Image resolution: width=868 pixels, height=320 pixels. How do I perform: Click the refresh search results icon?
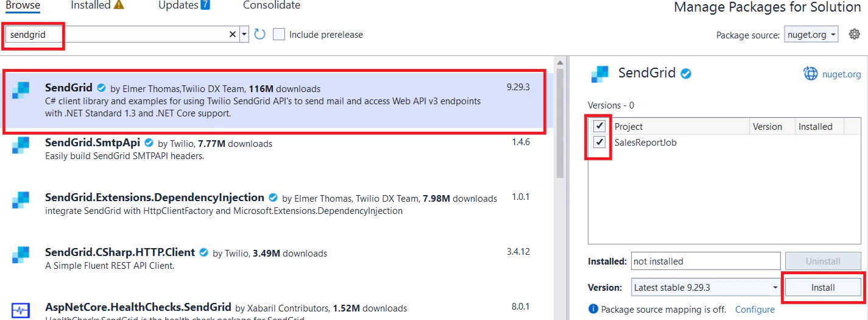tap(260, 34)
